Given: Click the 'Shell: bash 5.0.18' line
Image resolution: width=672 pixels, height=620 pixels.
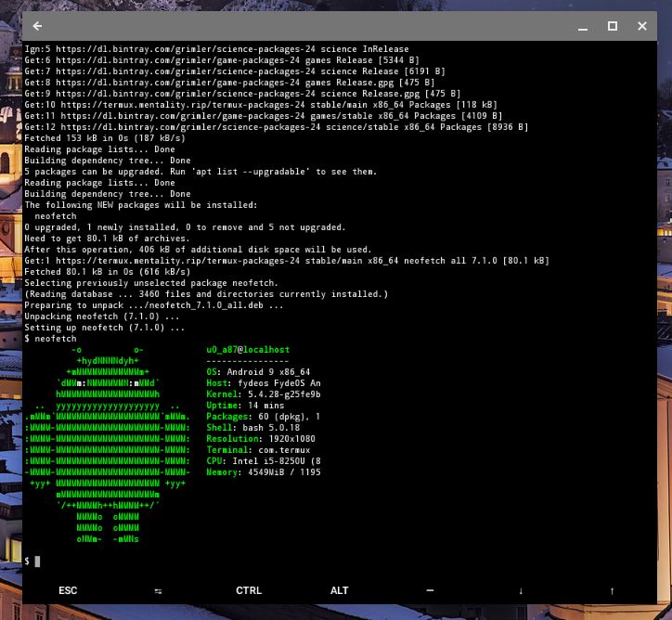Looking at the screenshot, I should click(252, 428).
